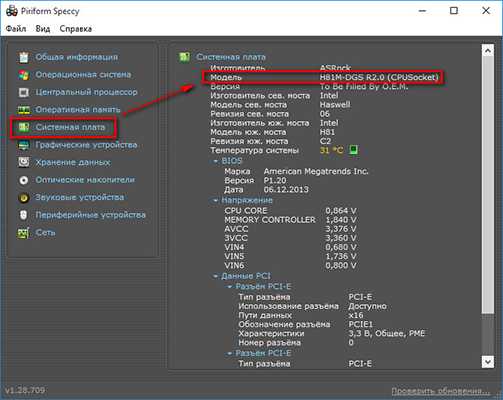This screenshot has height=400, width=503.
Task: Open the Вид menu
Action: [x=43, y=29]
